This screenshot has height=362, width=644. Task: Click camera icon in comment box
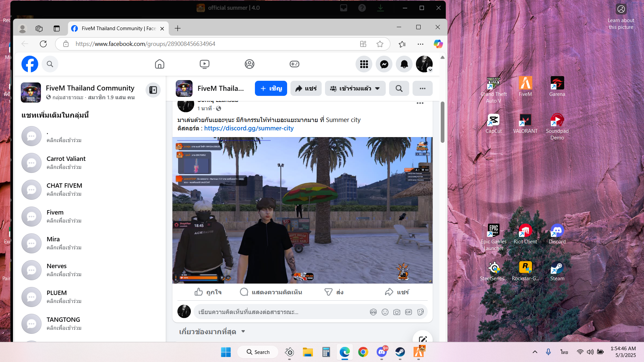396,312
